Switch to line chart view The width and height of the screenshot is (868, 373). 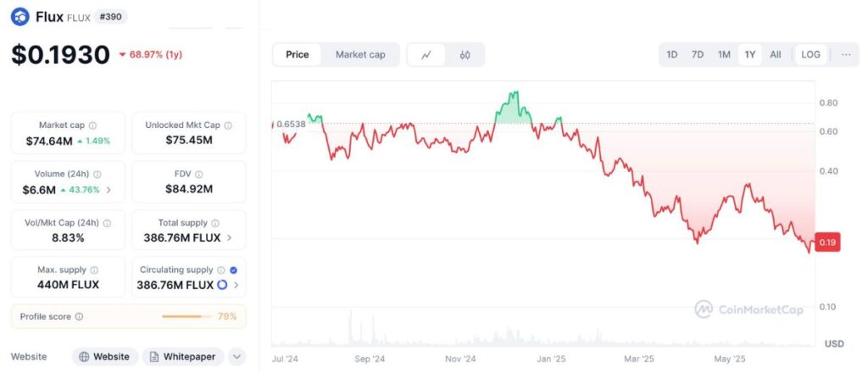tap(426, 55)
